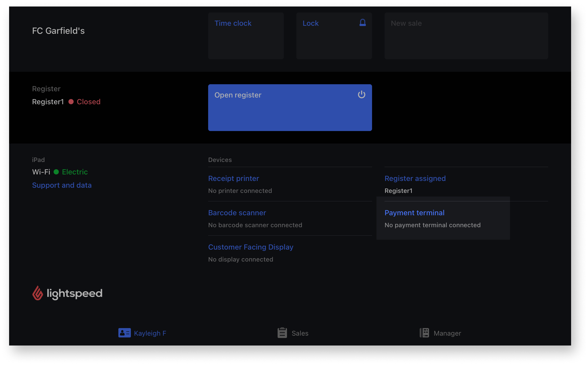Image resolution: width=588 pixels, height=365 pixels.
Task: Click the Register1 label under Register assigned
Action: coord(398,191)
